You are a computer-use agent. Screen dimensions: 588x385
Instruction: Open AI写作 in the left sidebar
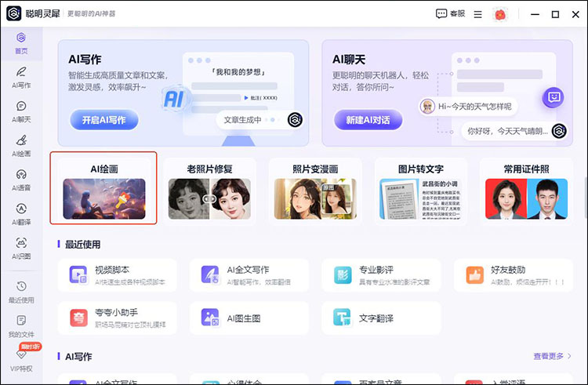coord(21,77)
